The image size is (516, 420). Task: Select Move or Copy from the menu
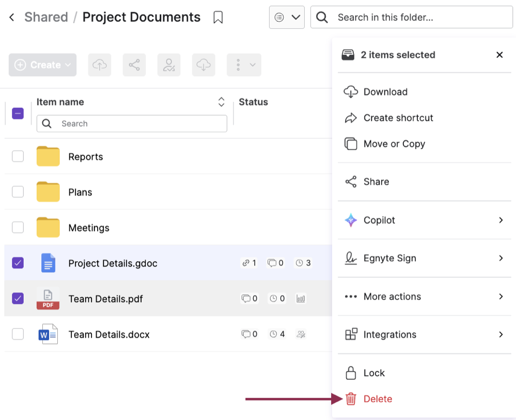pos(395,144)
